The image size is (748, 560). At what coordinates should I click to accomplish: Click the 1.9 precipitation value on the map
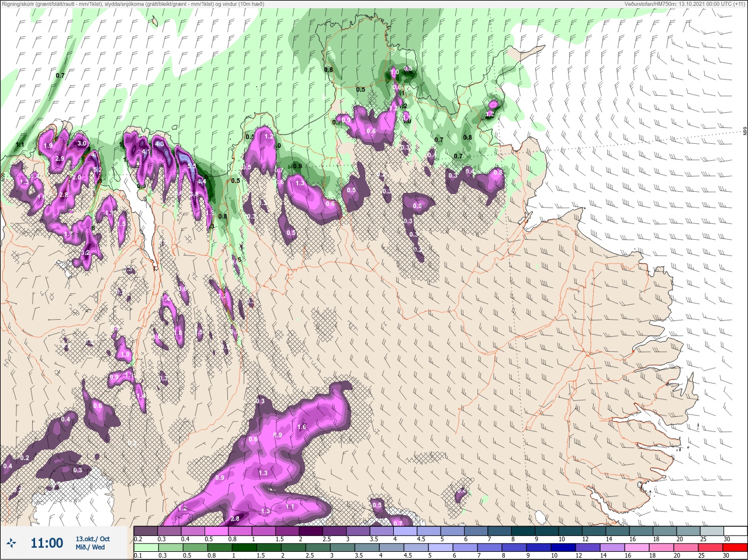tap(48, 146)
